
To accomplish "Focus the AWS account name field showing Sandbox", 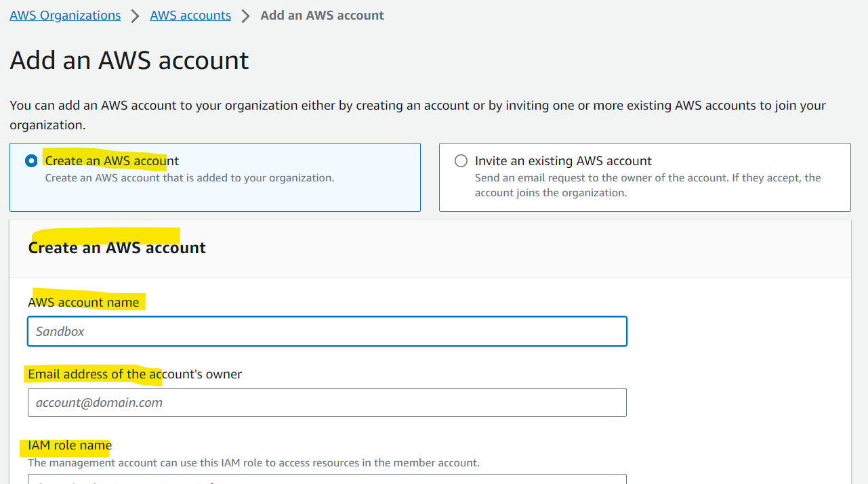I will tap(327, 332).
